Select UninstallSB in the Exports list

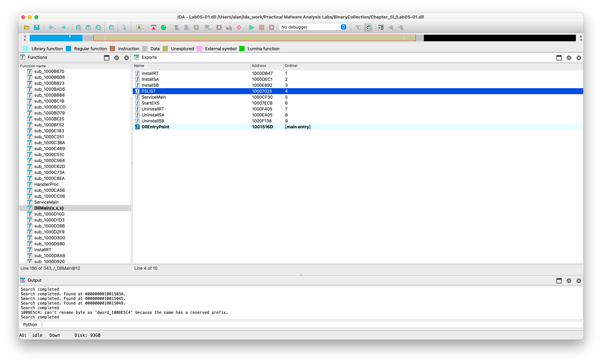coord(358,121)
